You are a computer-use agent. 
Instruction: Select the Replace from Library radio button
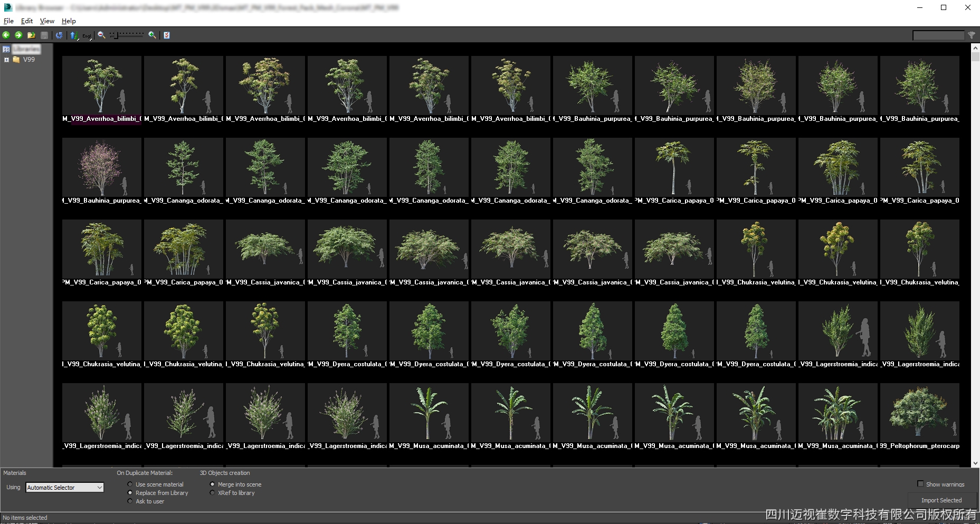(x=130, y=492)
